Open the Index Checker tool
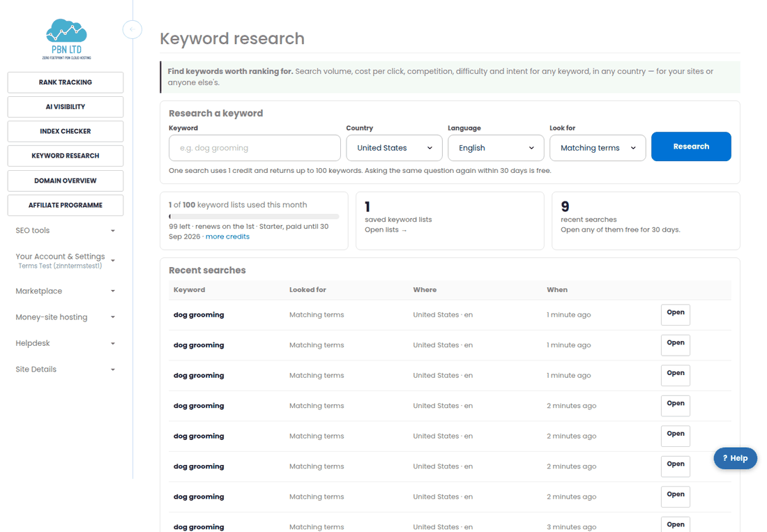The height and width of the screenshot is (532, 767). point(66,131)
